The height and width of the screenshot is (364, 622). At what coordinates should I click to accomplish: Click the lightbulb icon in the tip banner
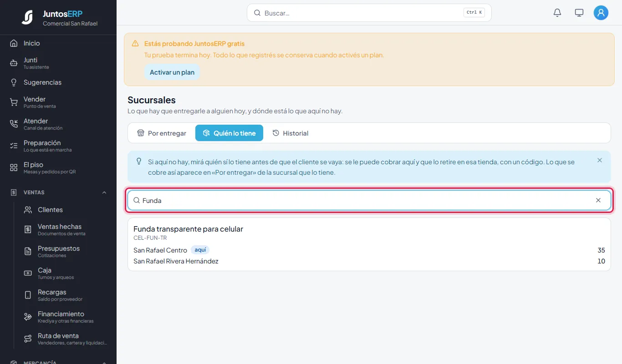(139, 162)
